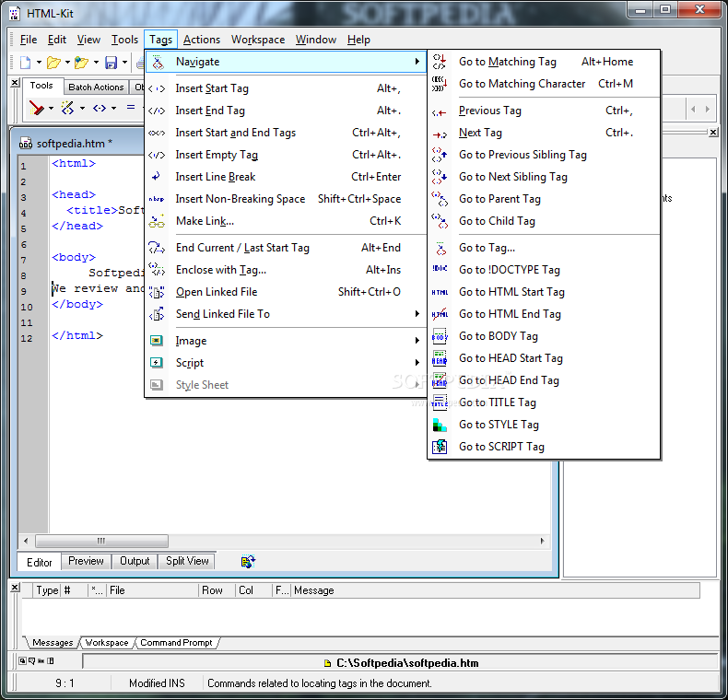Viewport: 728px width, 700px height.
Task: Click the Go to Matching Character icon
Action: [439, 84]
